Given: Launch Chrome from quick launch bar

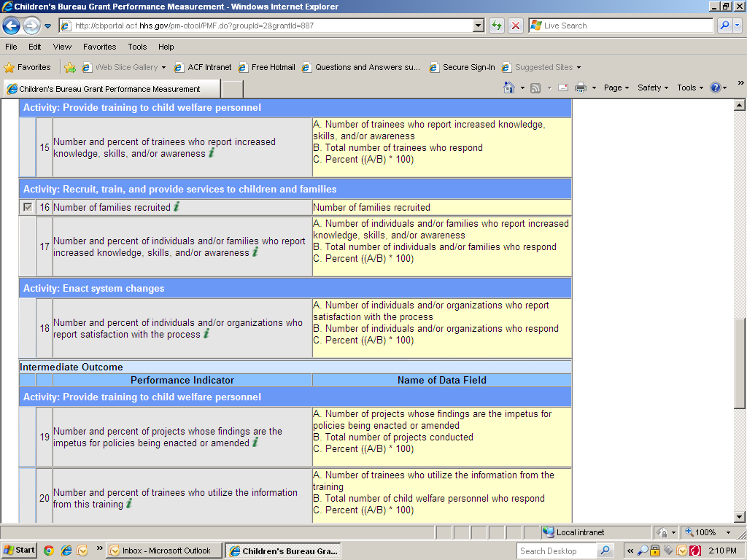Looking at the screenshot, I should click(49, 551).
